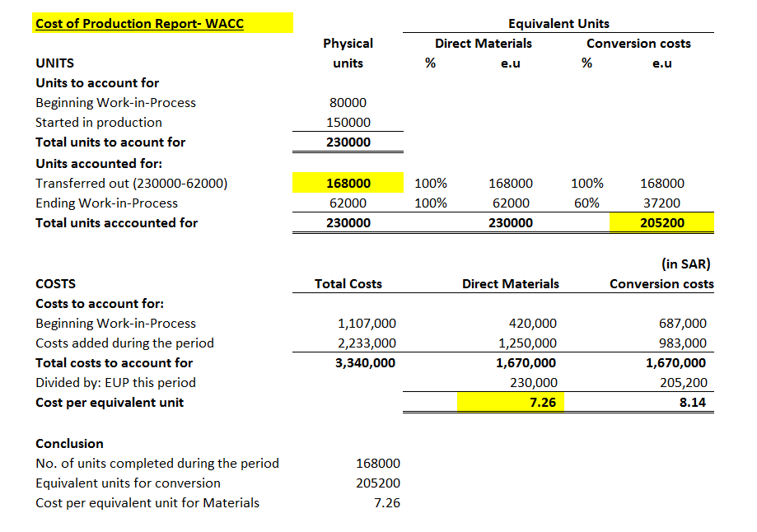Image resolution: width=757 pixels, height=532 pixels.
Task: Select the Beginning Work-in-Process 80000 units cell
Action: coord(348,103)
